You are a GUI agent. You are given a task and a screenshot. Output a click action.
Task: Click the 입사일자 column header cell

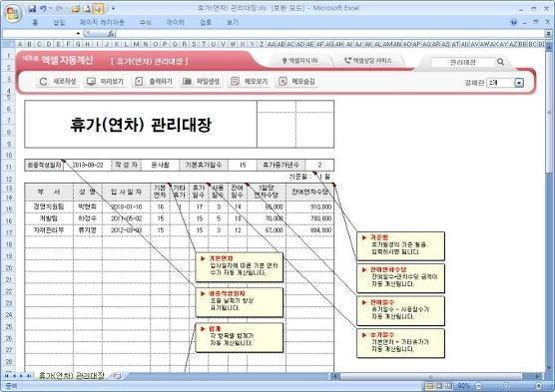(x=126, y=193)
